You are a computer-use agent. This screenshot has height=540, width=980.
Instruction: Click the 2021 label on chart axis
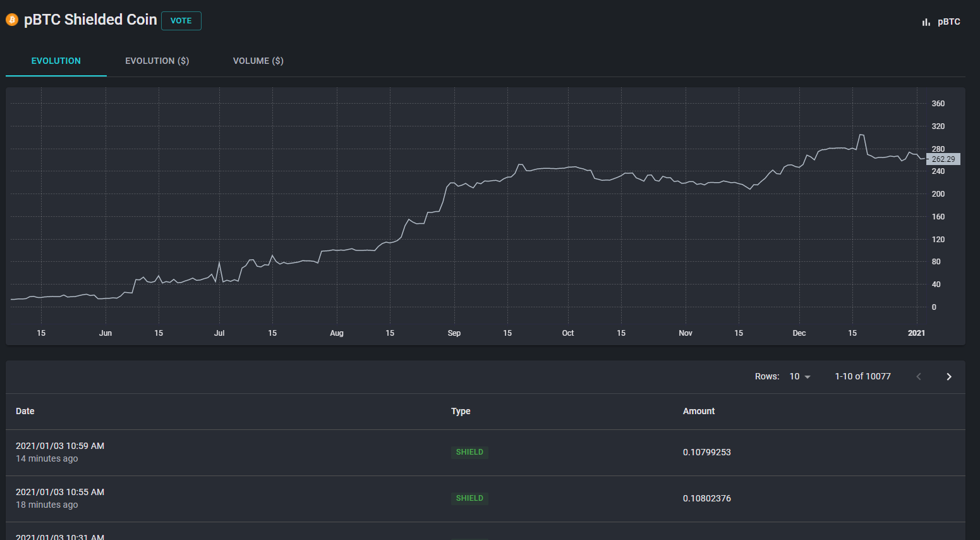pos(916,333)
